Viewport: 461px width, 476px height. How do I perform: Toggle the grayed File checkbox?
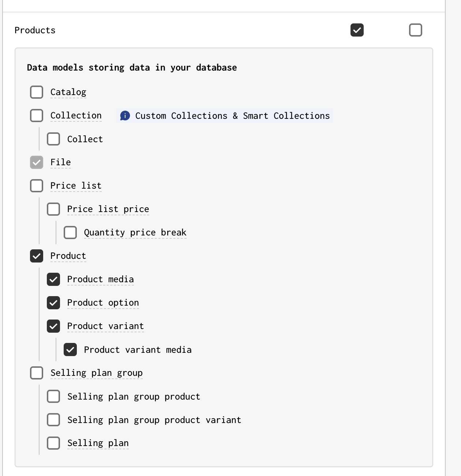point(37,162)
